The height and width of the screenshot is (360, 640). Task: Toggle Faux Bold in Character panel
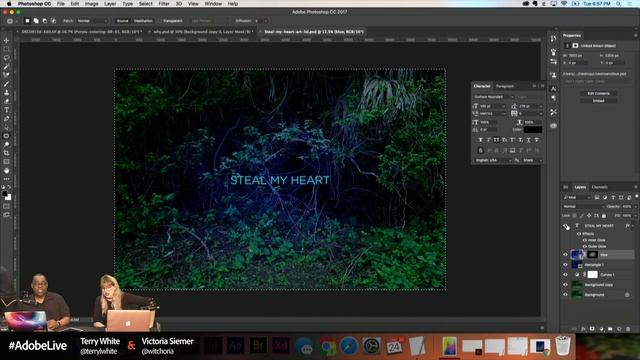(480, 140)
